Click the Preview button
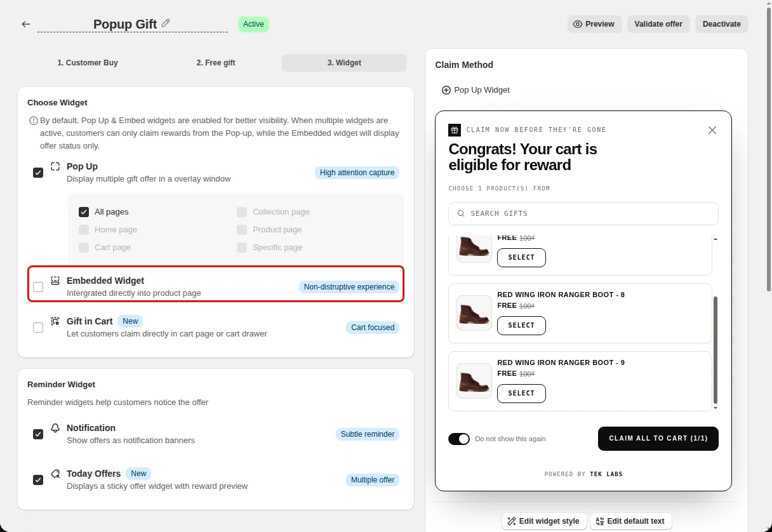The height and width of the screenshot is (532, 772). (594, 24)
